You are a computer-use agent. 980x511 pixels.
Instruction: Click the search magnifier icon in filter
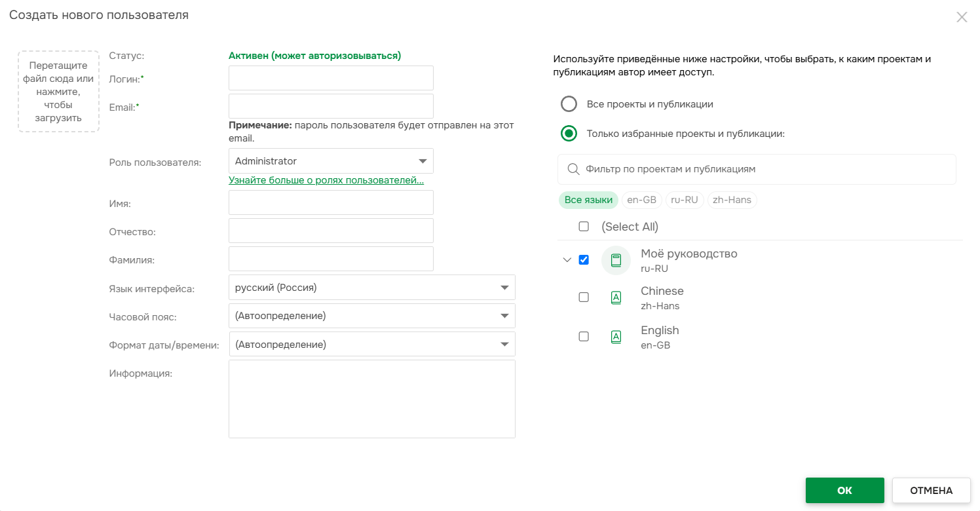click(x=573, y=169)
